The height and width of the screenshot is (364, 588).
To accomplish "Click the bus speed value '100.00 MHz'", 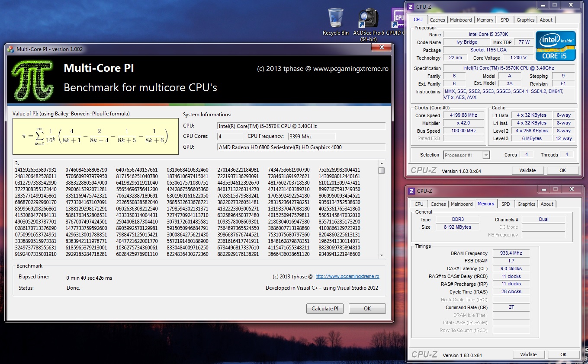I will (463, 131).
